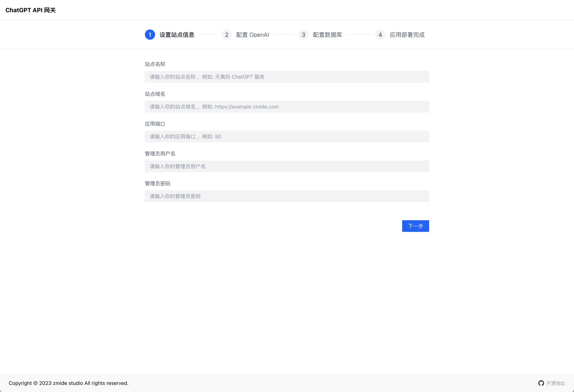Select the 应用部署完成 step label
The width and height of the screenshot is (574, 392).
point(407,35)
